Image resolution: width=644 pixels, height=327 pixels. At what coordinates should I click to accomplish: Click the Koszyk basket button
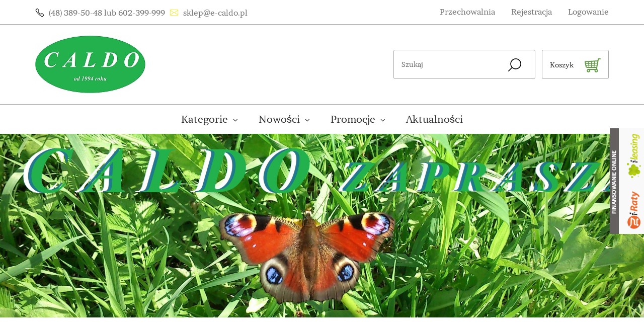tap(575, 64)
